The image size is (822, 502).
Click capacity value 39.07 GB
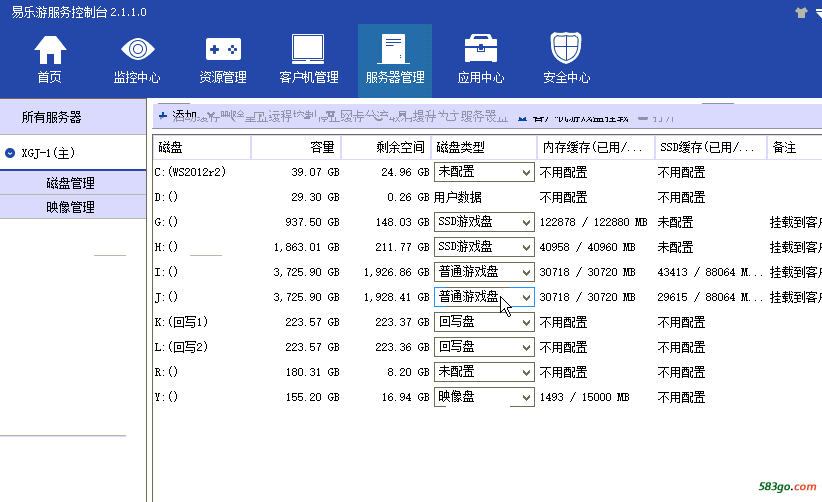pyautogui.click(x=315, y=172)
